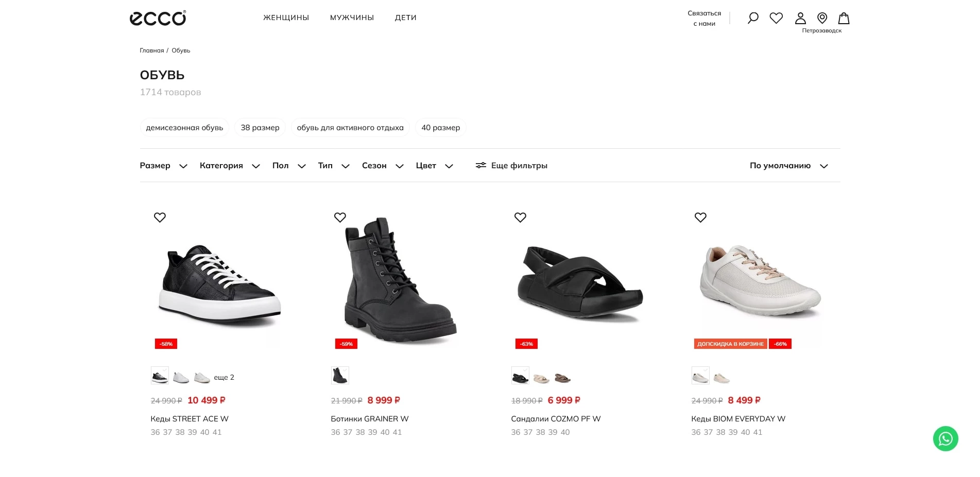
Task: Select the beige COZMO sandal color swatch
Action: tap(541, 378)
